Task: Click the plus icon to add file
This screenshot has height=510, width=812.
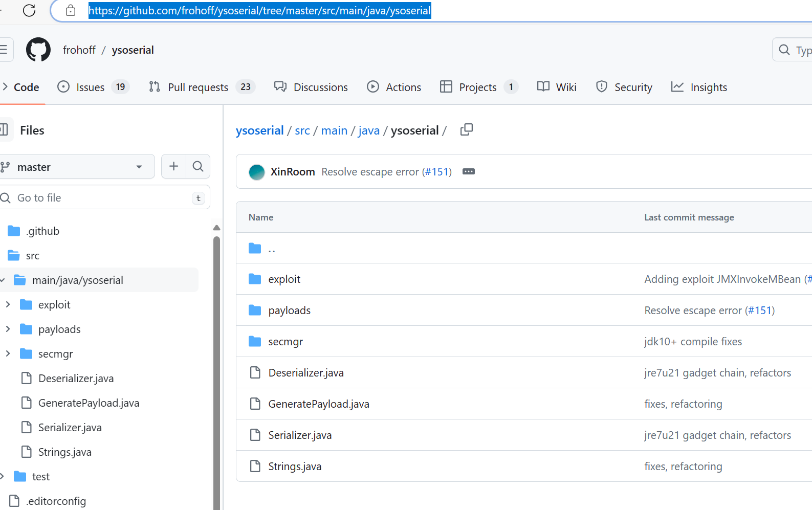Action: (173, 166)
